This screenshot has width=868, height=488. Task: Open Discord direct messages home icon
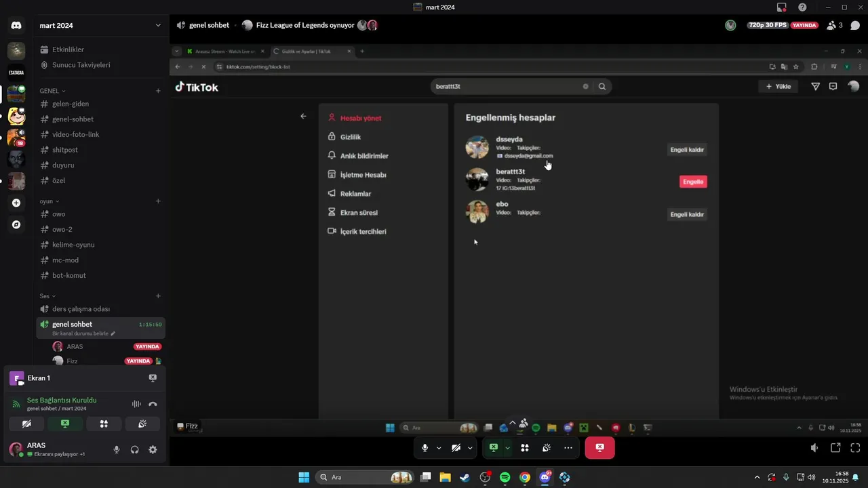pos(16,26)
